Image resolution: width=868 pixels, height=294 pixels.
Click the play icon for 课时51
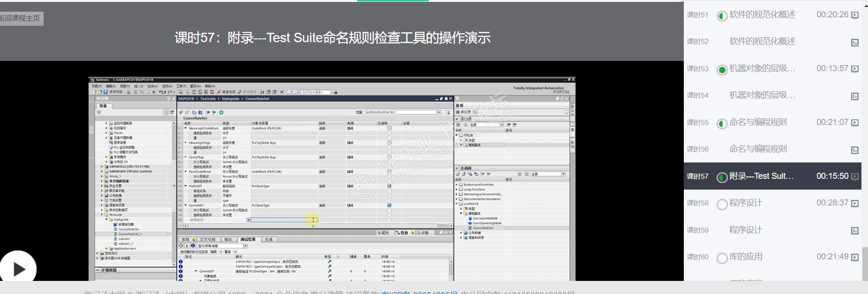855,15
